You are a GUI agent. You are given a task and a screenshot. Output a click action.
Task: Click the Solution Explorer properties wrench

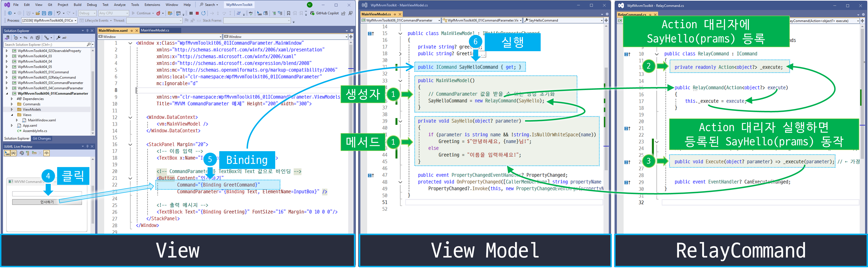[58, 38]
